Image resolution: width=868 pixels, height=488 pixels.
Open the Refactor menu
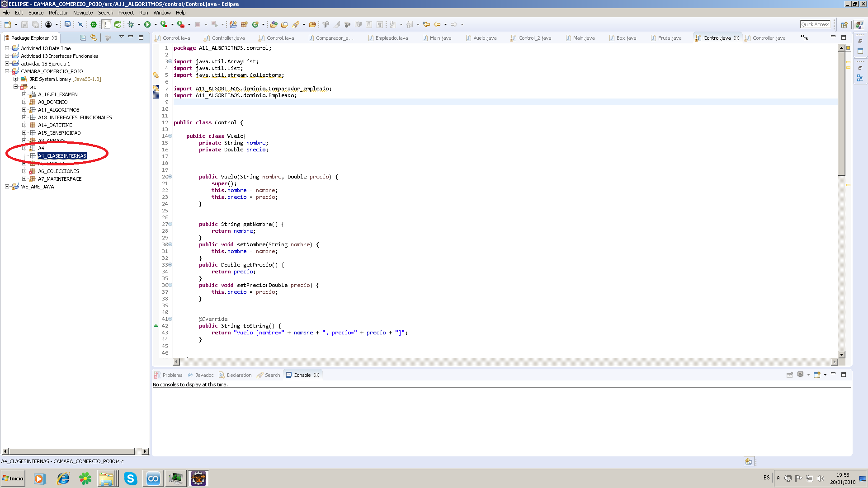[58, 13]
